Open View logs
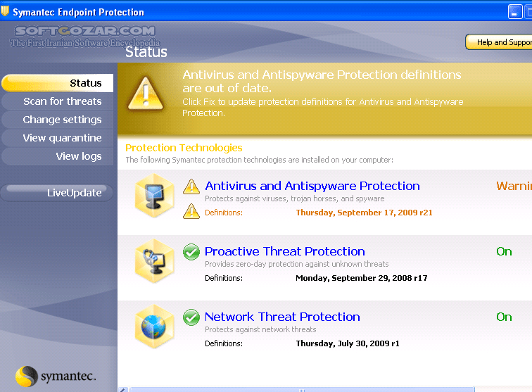This screenshot has width=532, height=392. (x=57, y=156)
